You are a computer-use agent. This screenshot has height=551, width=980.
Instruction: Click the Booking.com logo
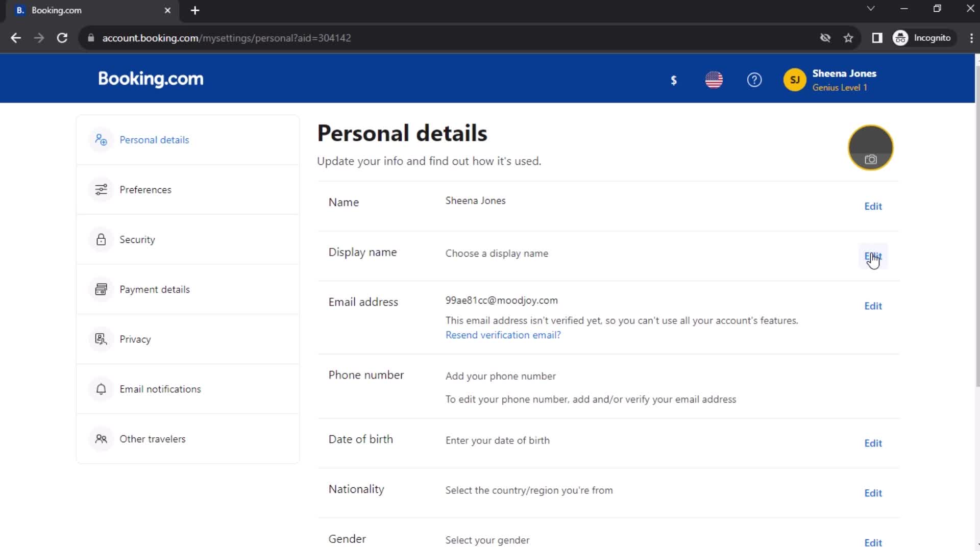tap(151, 79)
